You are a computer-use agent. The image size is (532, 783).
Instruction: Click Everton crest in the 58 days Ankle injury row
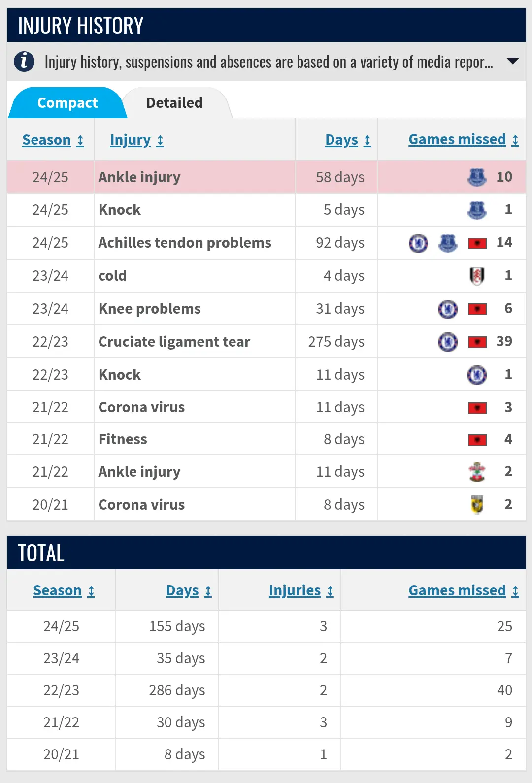pos(477,177)
